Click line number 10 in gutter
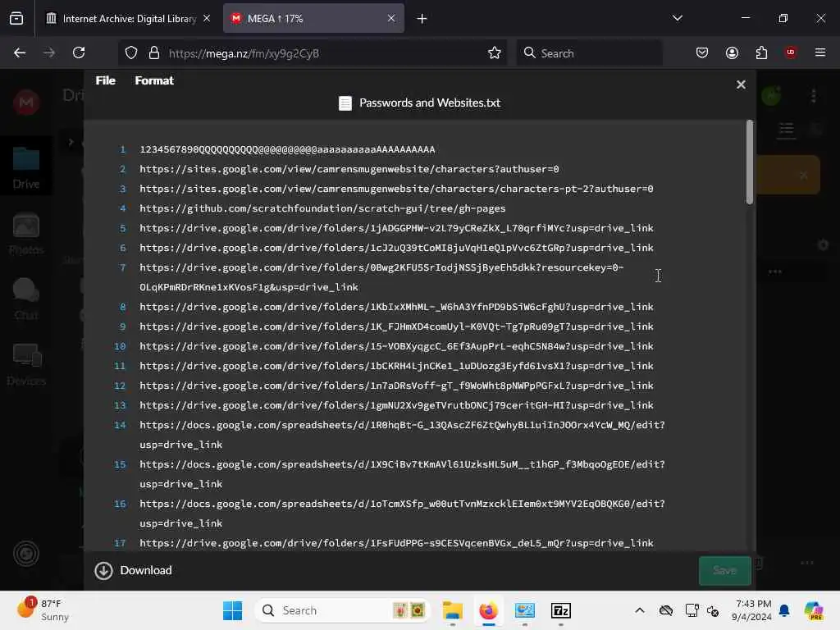This screenshot has height=630, width=840. click(120, 346)
